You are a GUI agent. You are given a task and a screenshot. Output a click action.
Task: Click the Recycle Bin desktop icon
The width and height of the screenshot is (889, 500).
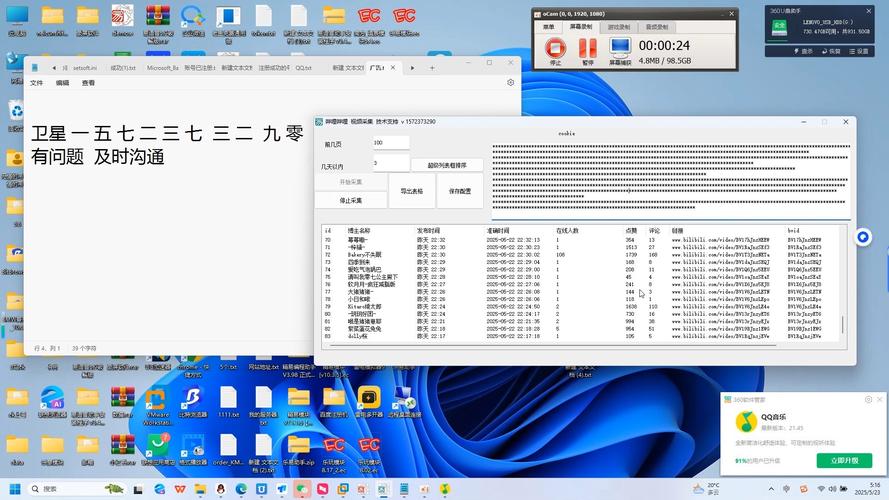pyautogui.click(x=16, y=112)
